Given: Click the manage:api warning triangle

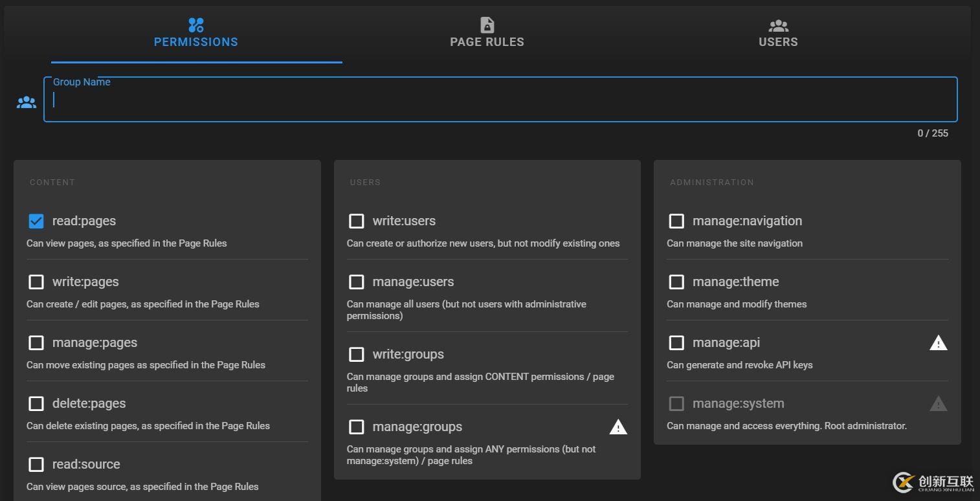Looking at the screenshot, I should (938, 343).
